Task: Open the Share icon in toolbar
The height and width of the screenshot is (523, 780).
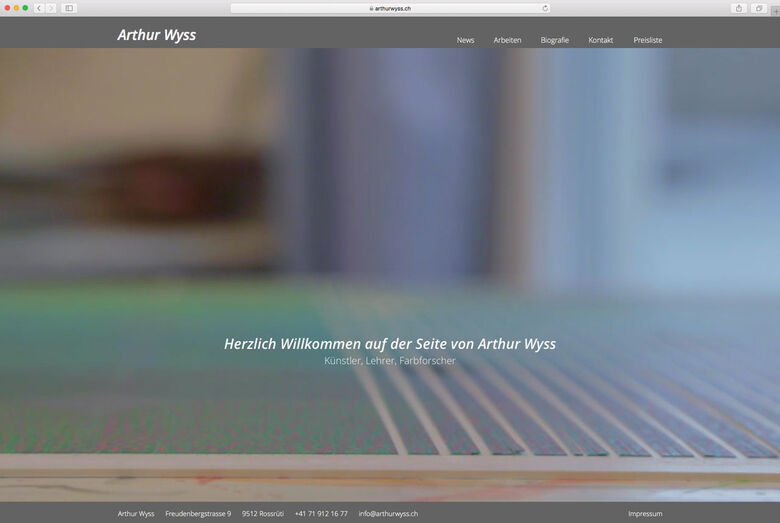Action: (x=739, y=8)
